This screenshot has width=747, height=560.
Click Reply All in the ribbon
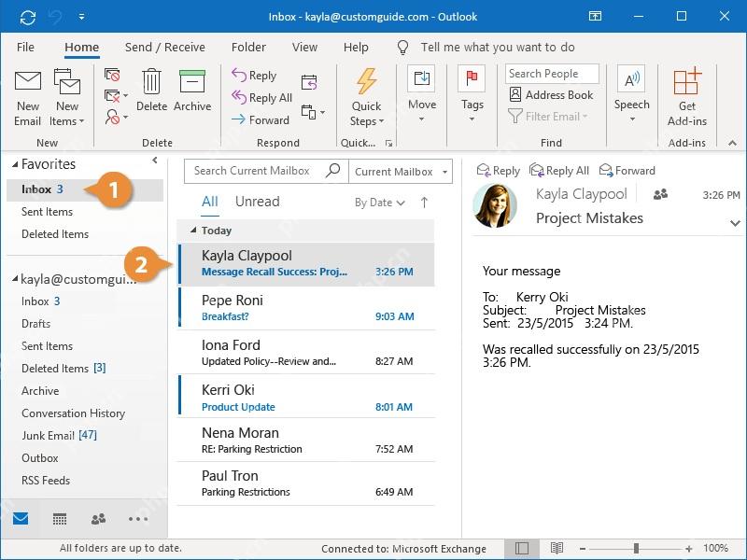[261, 98]
